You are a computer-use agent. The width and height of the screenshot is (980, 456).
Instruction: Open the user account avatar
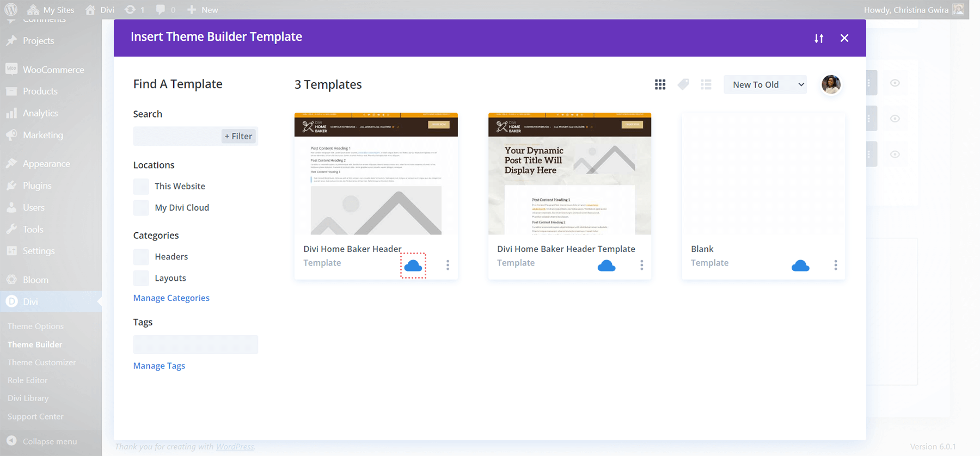(x=831, y=84)
